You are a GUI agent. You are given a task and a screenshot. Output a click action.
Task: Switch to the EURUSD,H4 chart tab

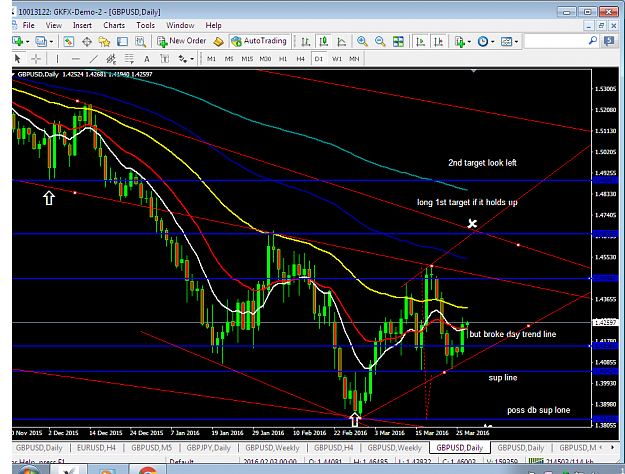[96, 448]
